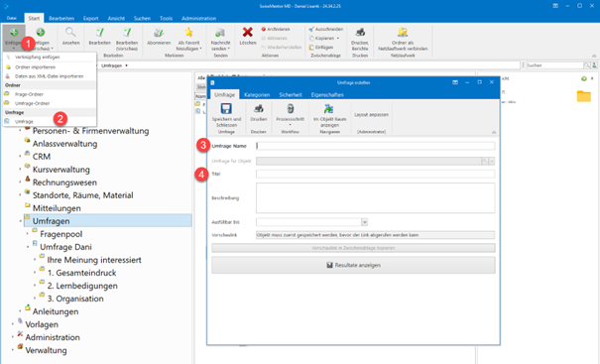The image size is (600, 364).
Task: Open the Administration ribbon tab
Action: point(198,18)
